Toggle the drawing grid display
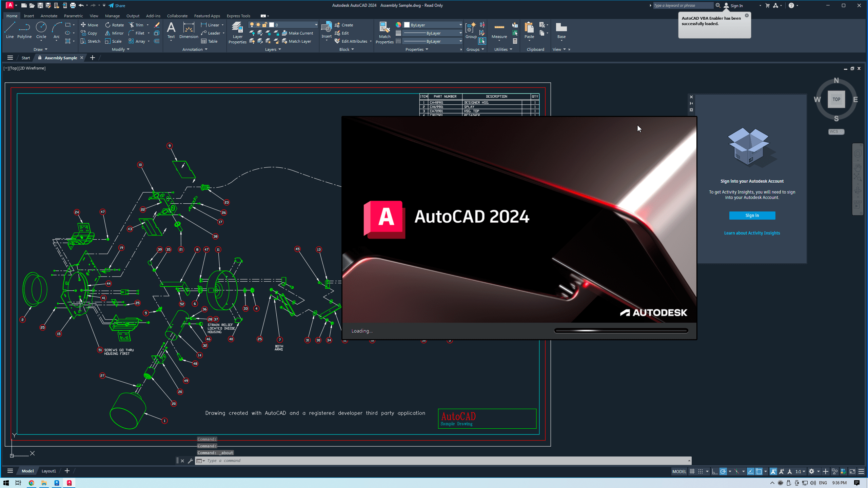Screen dimensions: 868x488 [x=692, y=471]
